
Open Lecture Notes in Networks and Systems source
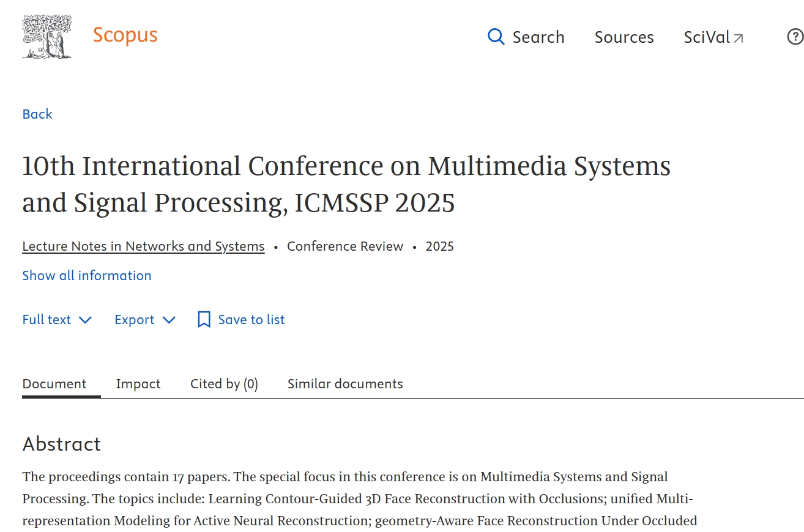tap(143, 246)
